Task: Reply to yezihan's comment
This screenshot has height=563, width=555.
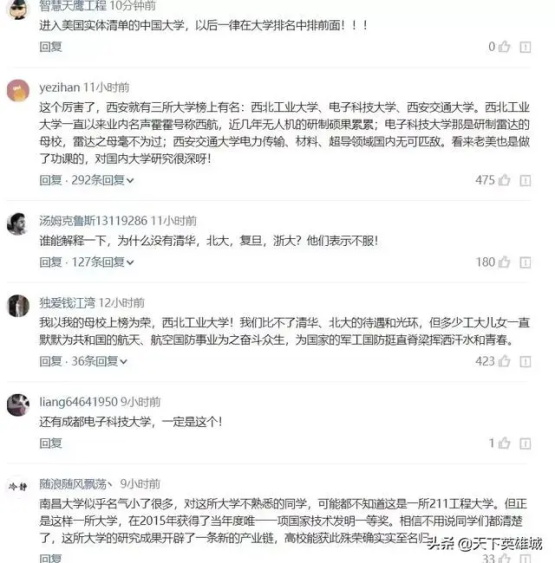Action: pyautogui.click(x=51, y=180)
